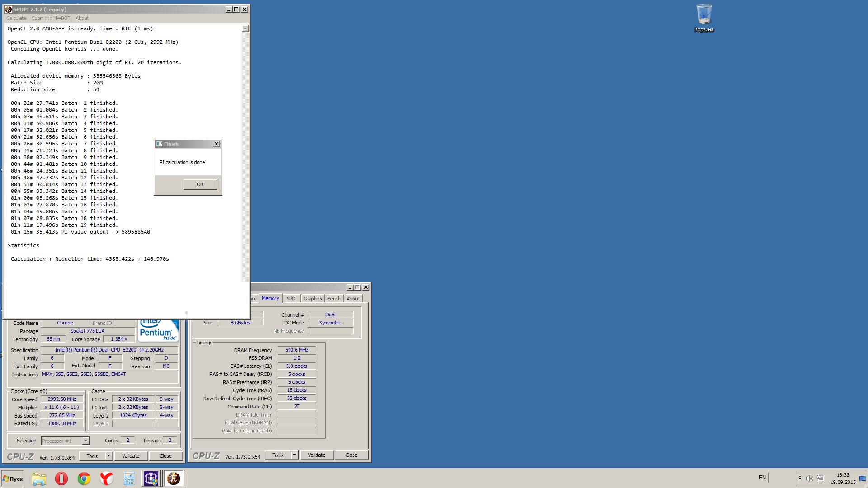Switch to Memory tab in CPU-Z
The height and width of the screenshot is (488, 868).
[270, 298]
